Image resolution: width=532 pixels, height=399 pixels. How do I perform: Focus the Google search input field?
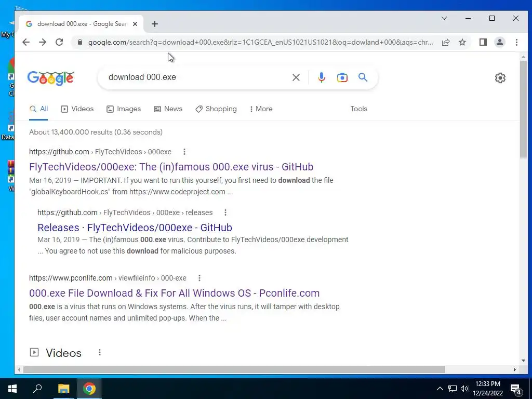(x=197, y=77)
